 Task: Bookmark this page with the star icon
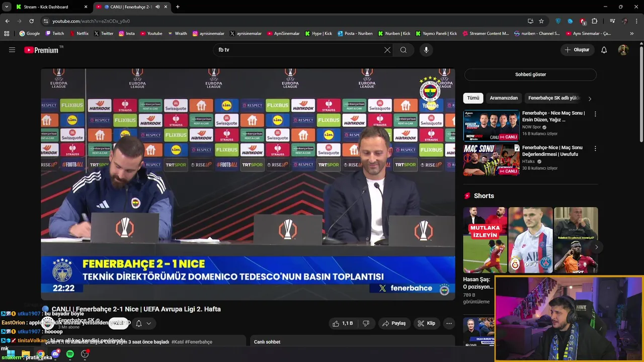coord(541,21)
